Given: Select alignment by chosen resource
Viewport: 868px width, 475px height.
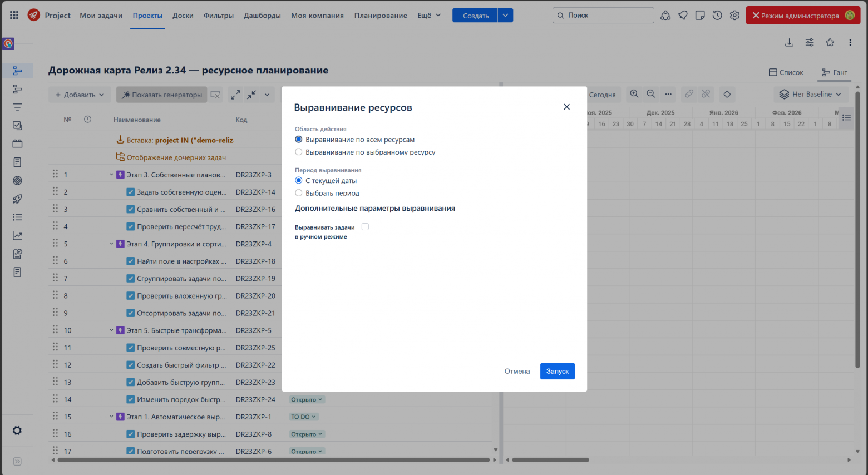Looking at the screenshot, I should point(299,152).
